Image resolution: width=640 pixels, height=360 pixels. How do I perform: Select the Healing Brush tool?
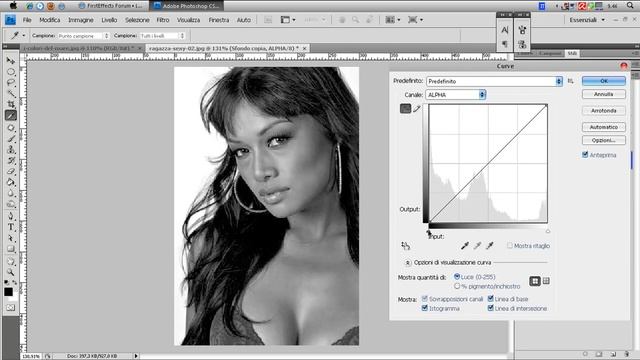pos(11,127)
